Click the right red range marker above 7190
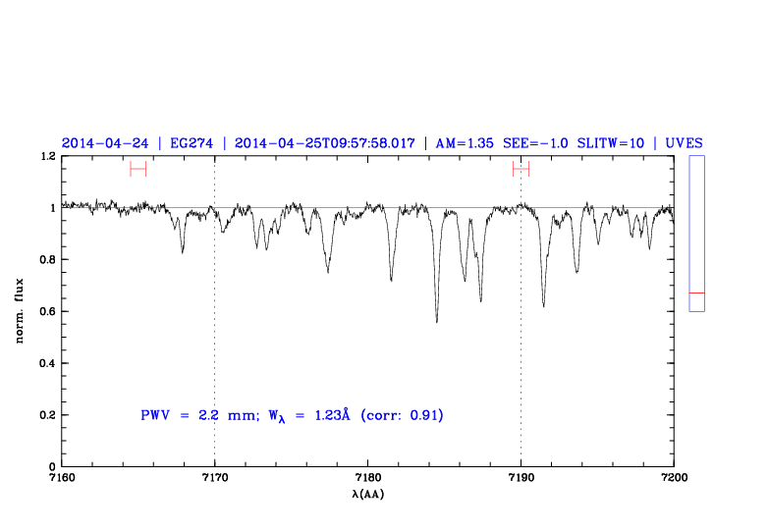Screen dimensions: 768x532 coord(521,169)
